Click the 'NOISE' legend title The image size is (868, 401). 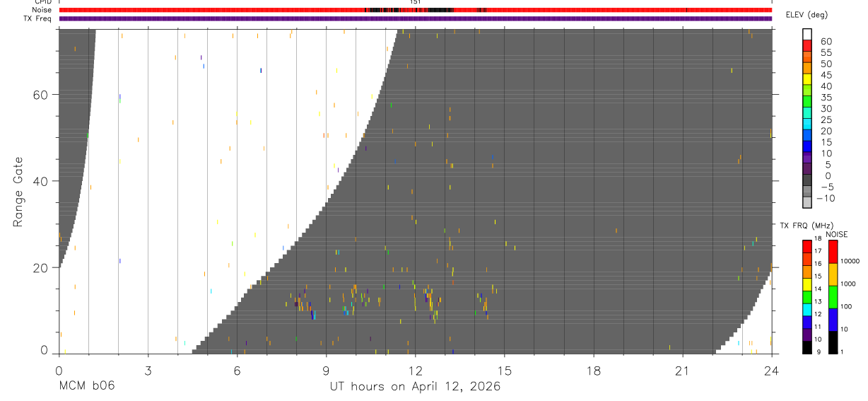(838, 234)
